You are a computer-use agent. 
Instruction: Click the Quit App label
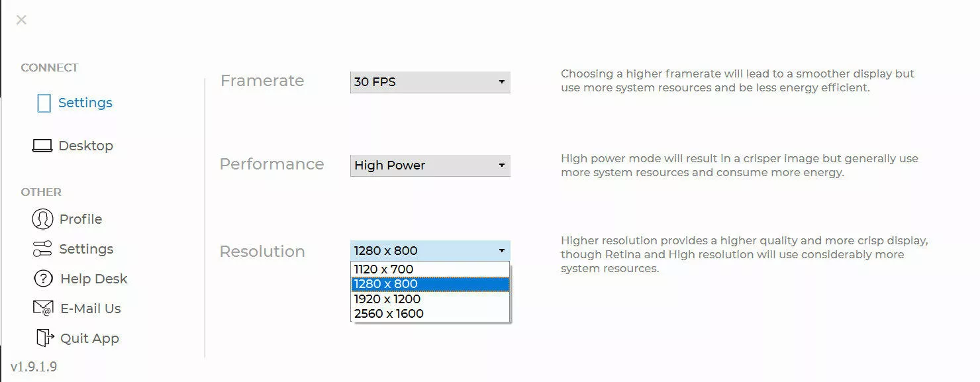click(x=89, y=338)
